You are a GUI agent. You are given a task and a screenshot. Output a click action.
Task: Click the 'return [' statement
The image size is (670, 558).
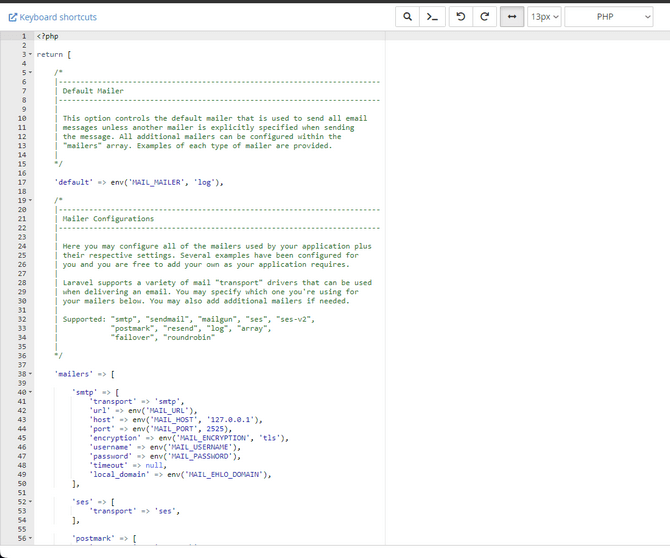coord(54,54)
